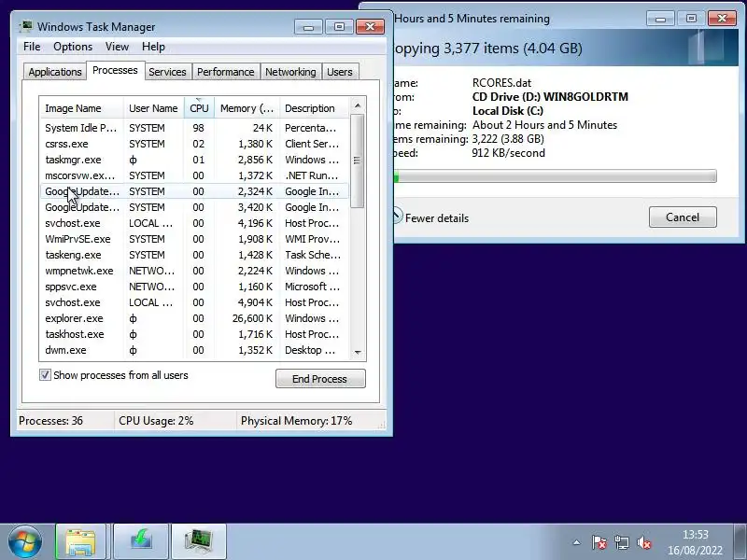
Task: Maximize the Windows Task Manager window
Action: [x=339, y=27]
